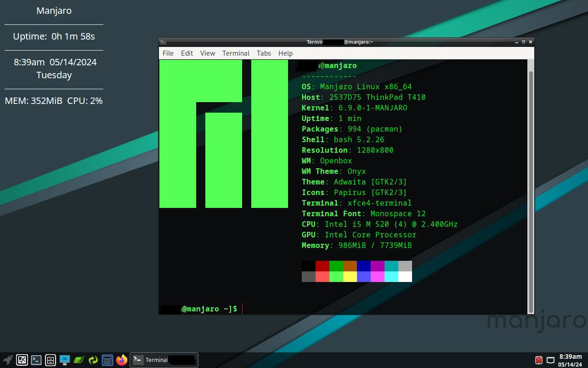Click the "Host: 2537D75 ThinkPad T410" line
Viewport: 588px width, 368px height.
point(363,97)
